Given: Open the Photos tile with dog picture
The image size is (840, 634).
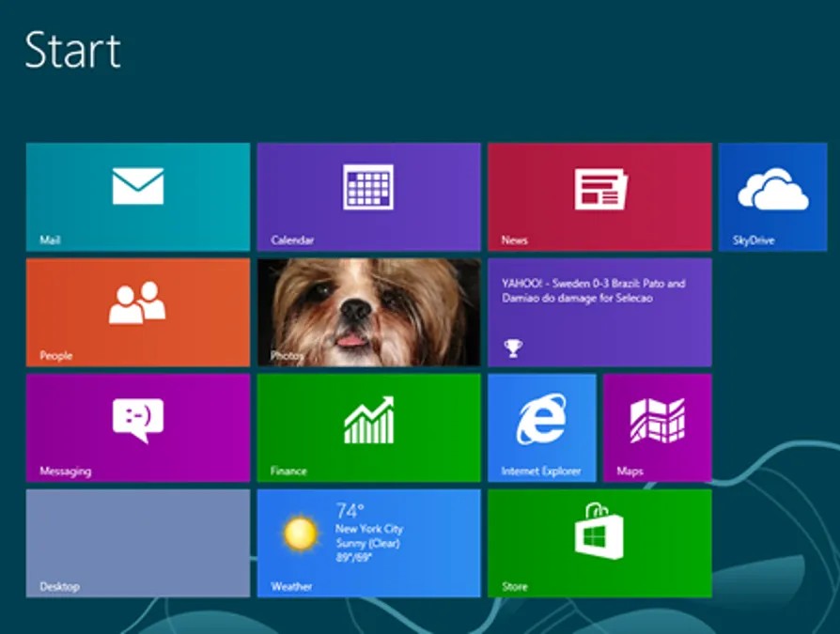Looking at the screenshot, I should [368, 312].
